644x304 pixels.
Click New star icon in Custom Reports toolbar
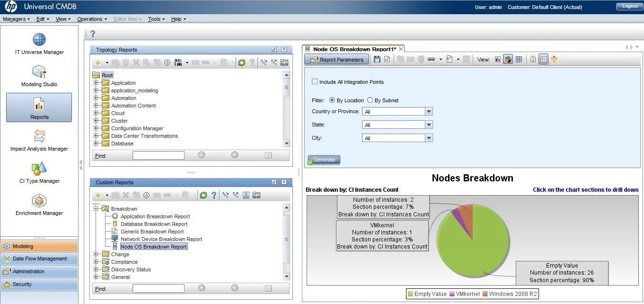[x=98, y=195]
